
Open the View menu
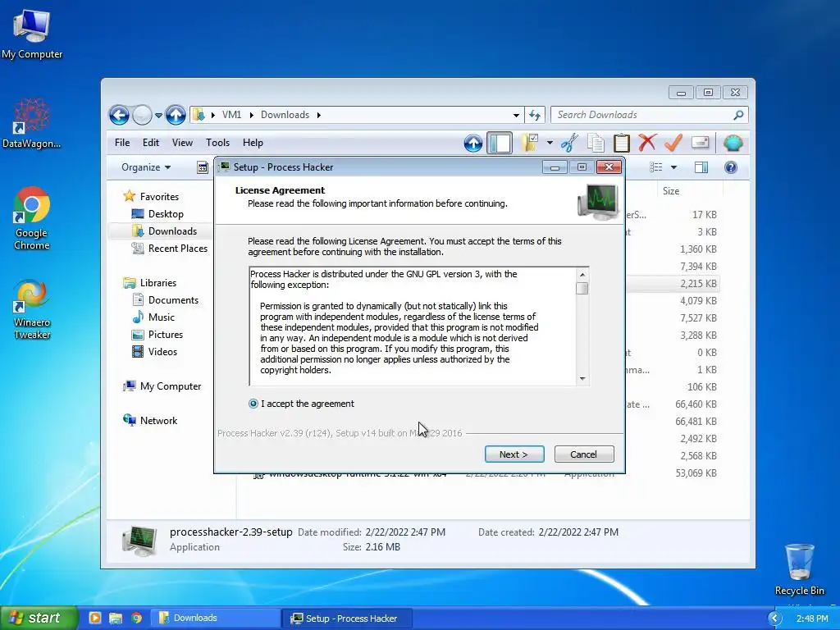(182, 143)
